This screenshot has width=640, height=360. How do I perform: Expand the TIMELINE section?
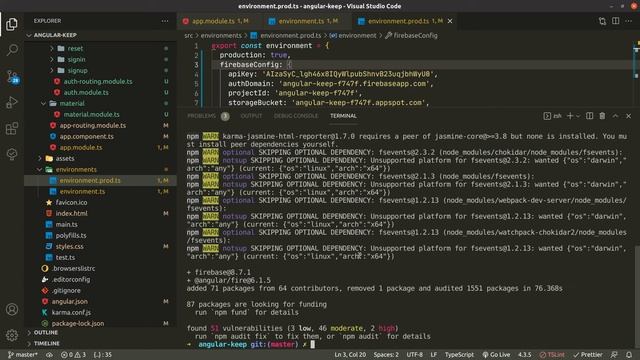click(x=100, y=344)
